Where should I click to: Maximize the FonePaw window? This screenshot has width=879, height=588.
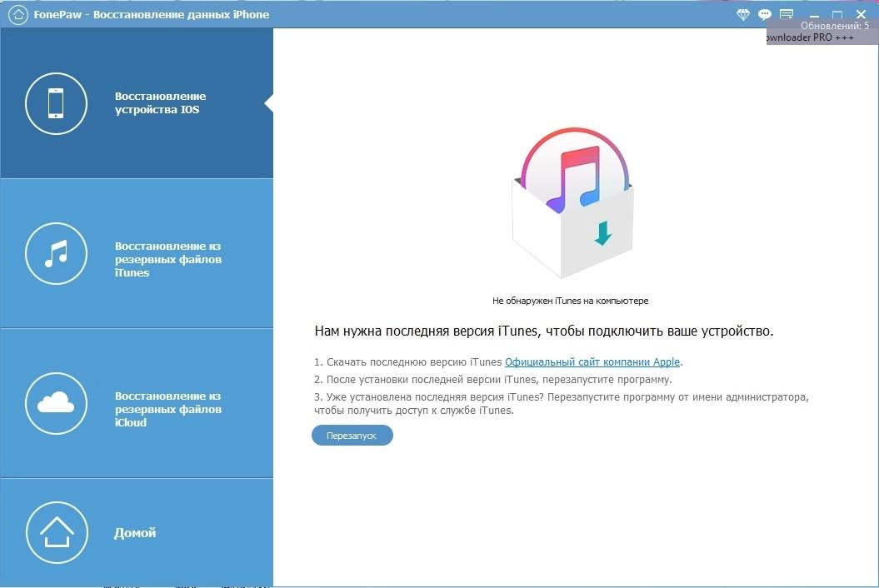coord(837,14)
